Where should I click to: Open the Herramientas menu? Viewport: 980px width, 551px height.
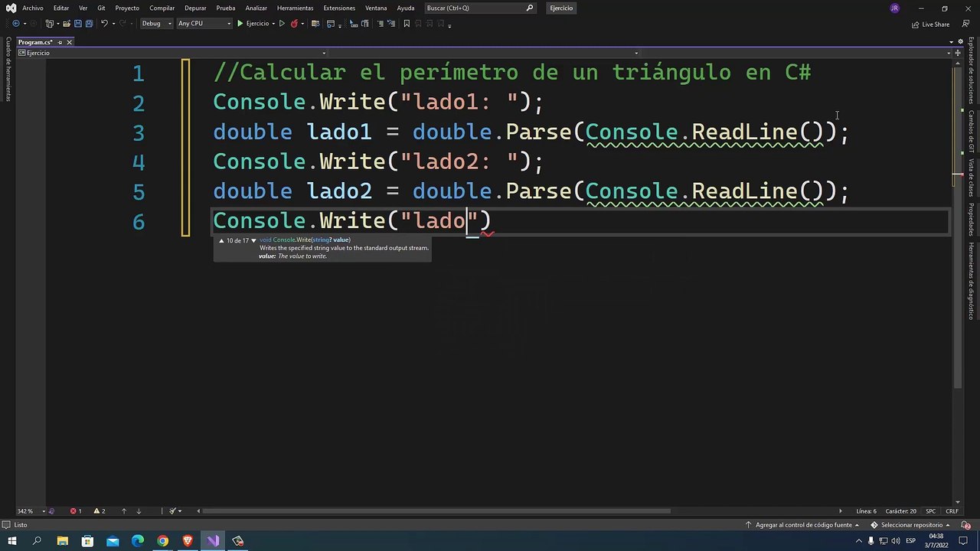(296, 8)
